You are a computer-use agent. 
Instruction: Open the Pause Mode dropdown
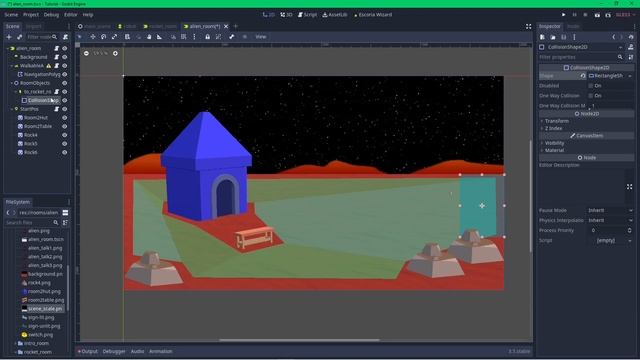click(610, 210)
